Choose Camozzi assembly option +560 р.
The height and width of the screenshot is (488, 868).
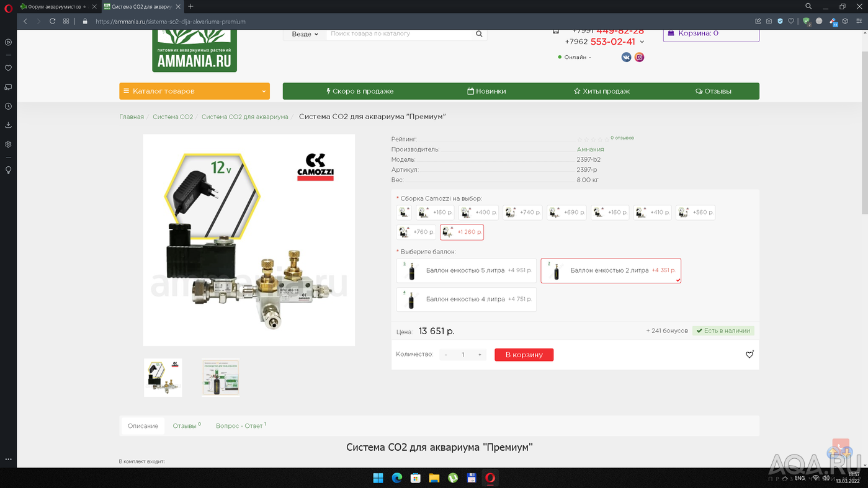(x=696, y=212)
